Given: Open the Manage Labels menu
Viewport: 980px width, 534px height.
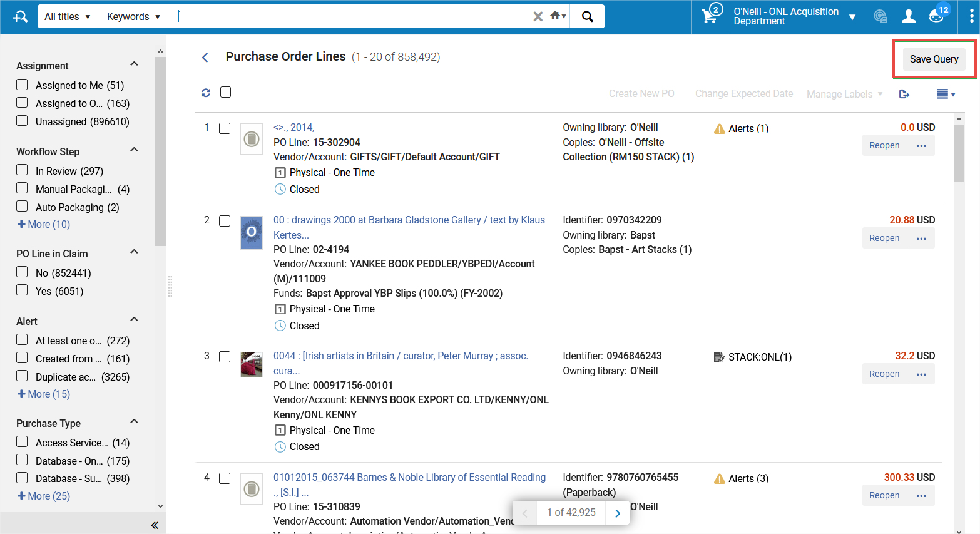Looking at the screenshot, I should pyautogui.click(x=844, y=94).
